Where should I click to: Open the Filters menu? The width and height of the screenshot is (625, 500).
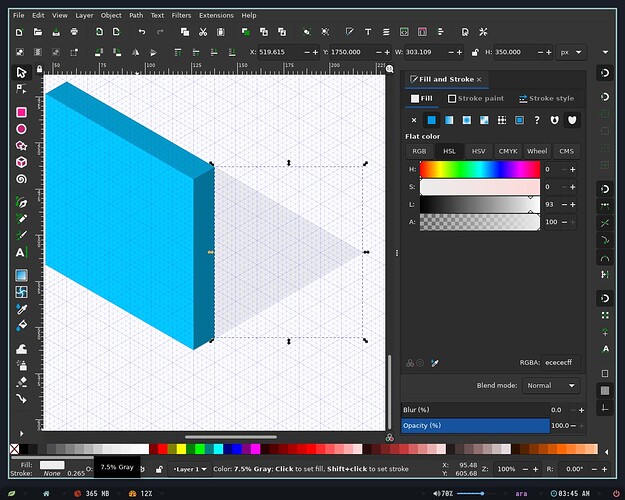pos(181,16)
